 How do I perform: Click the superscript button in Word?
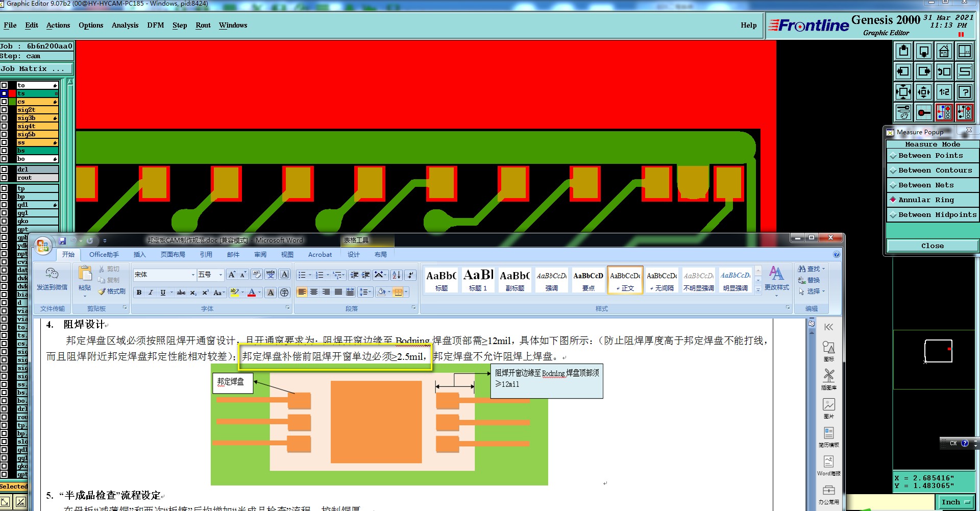pyautogui.click(x=205, y=293)
